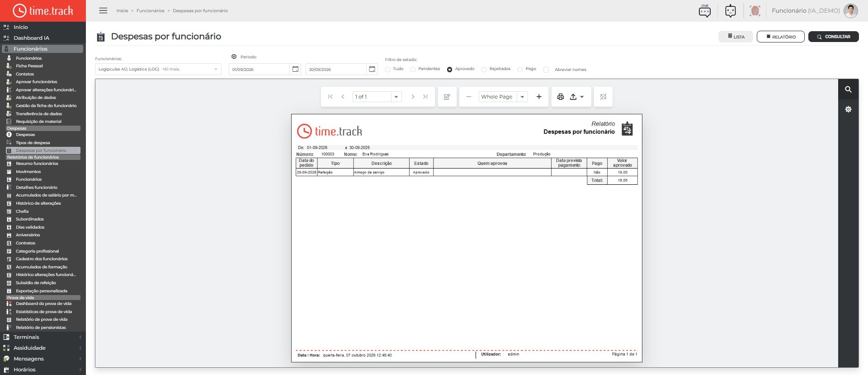Open the user avatar picture
Image resolution: width=868 pixels, height=375 pixels.
click(850, 11)
